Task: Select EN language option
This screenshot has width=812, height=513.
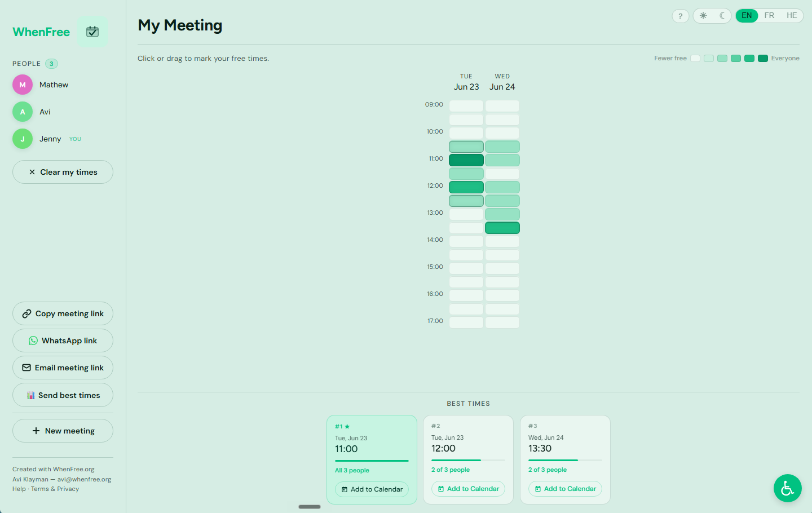Action: click(747, 16)
